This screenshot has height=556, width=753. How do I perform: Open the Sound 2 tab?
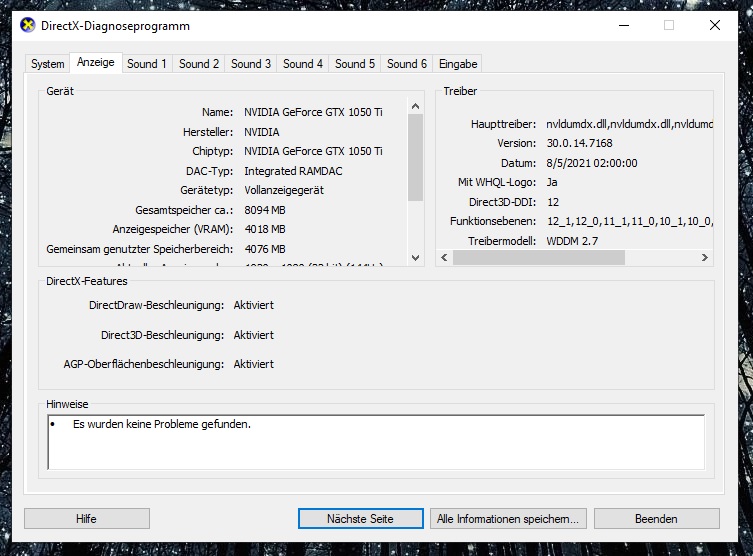coord(199,64)
